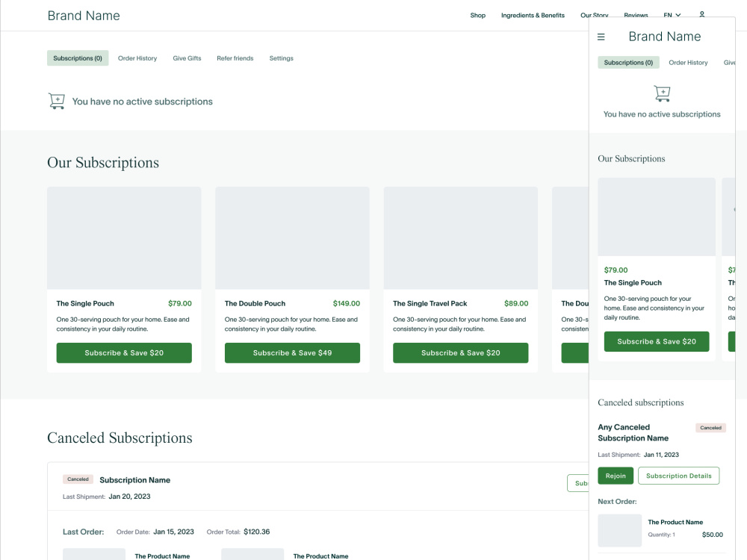
Task: Click the $120.36 order total
Action: tap(256, 532)
